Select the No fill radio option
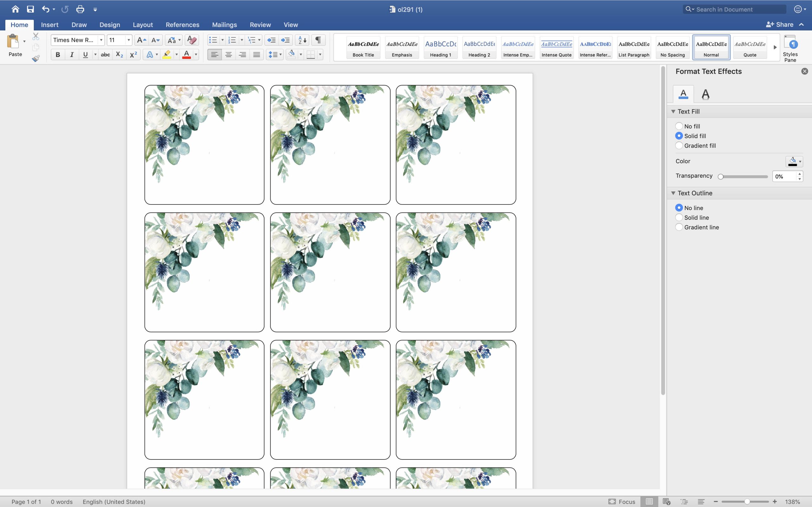812x507 pixels. pos(679,126)
